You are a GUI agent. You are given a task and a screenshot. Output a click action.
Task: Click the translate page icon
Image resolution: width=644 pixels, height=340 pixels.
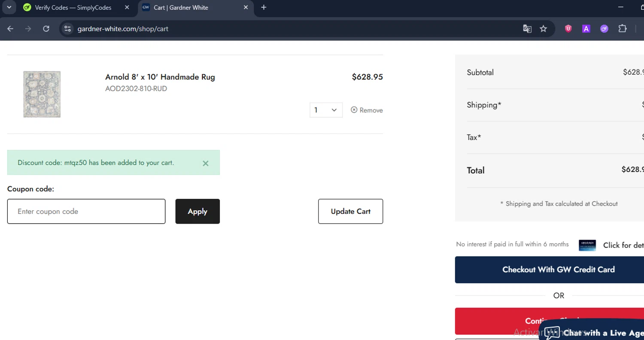click(527, 29)
